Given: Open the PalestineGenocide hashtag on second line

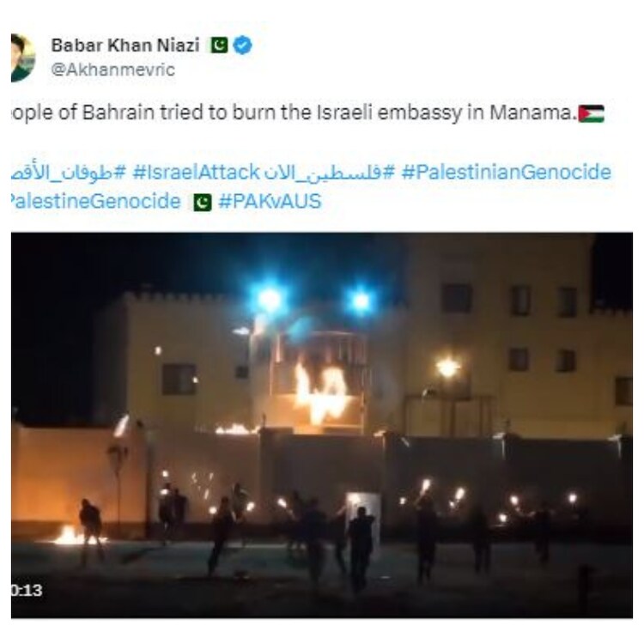Looking at the screenshot, I should pos(95,202).
